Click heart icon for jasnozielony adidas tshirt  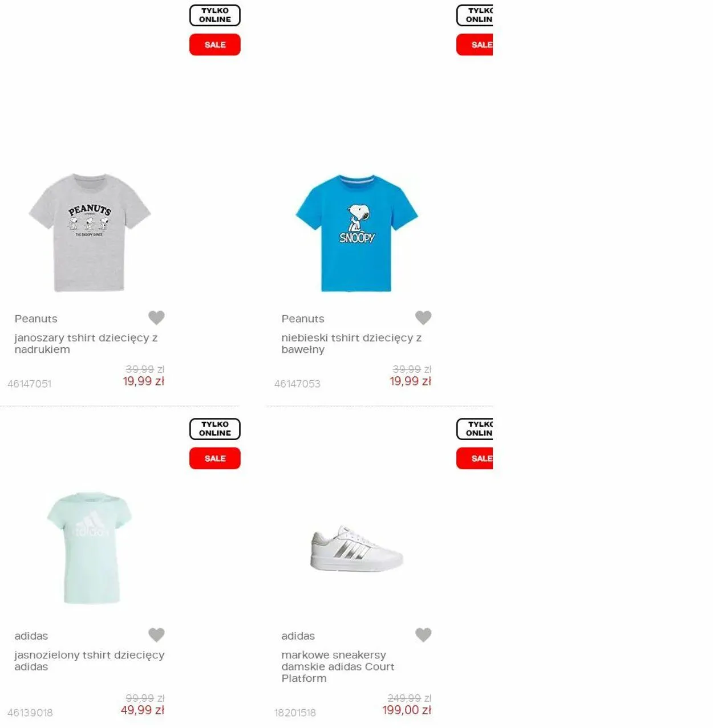click(156, 635)
